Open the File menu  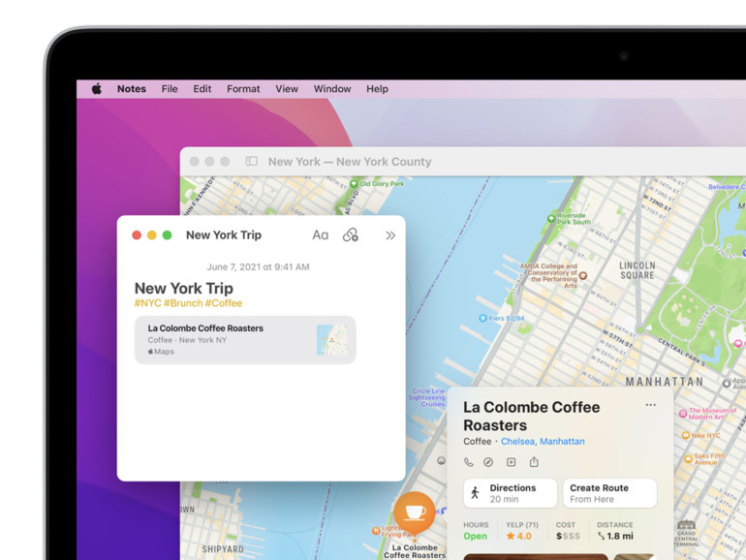[x=170, y=89]
